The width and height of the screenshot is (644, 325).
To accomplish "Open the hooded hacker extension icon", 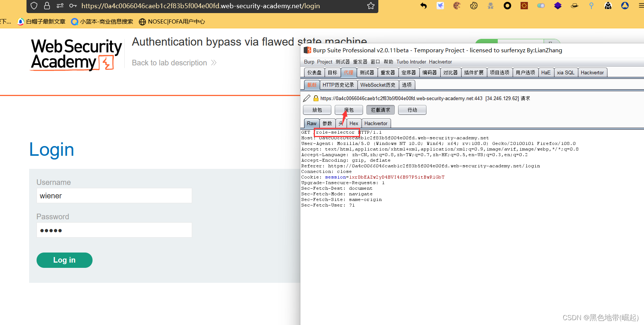I will point(608,6).
